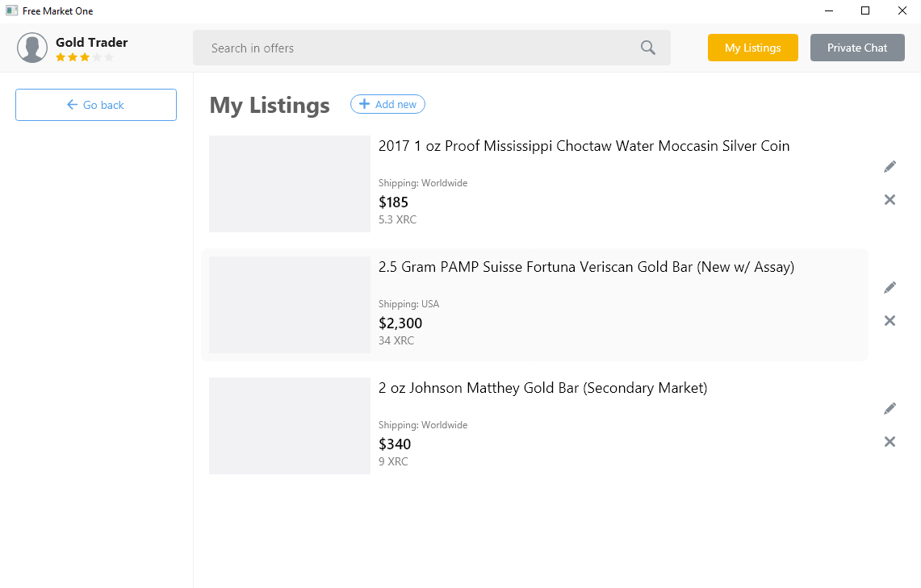Open the Johnson Matthey gold bar thumbnail

tap(290, 425)
